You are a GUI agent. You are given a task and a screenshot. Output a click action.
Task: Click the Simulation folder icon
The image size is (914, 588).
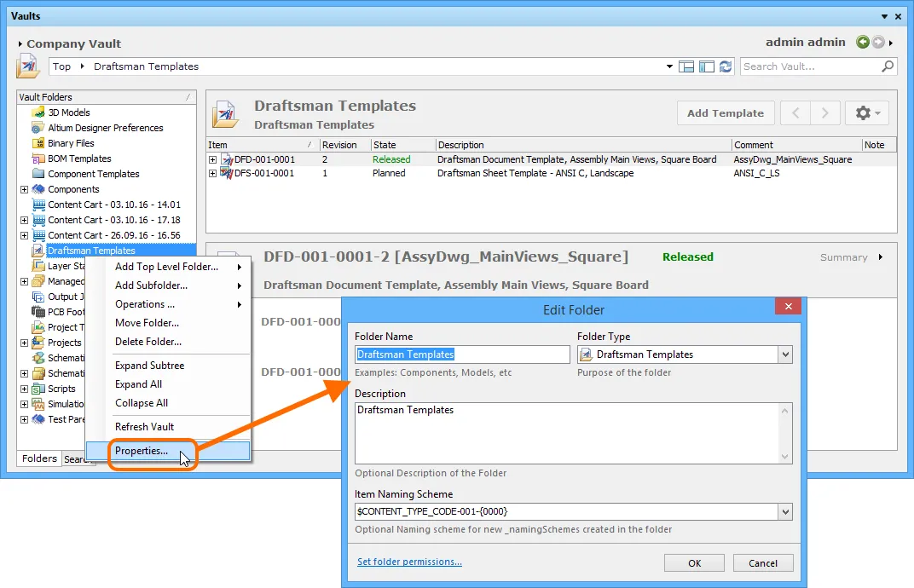pos(38,404)
